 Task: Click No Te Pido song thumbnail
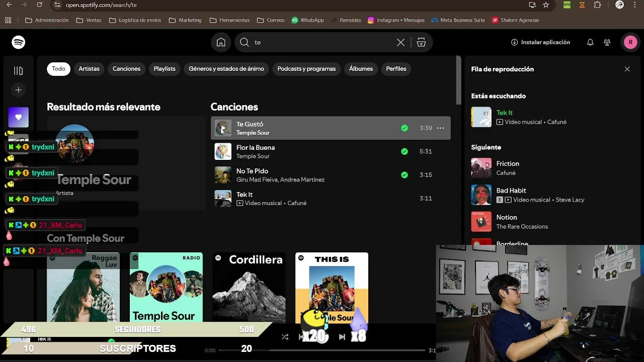pos(223,175)
